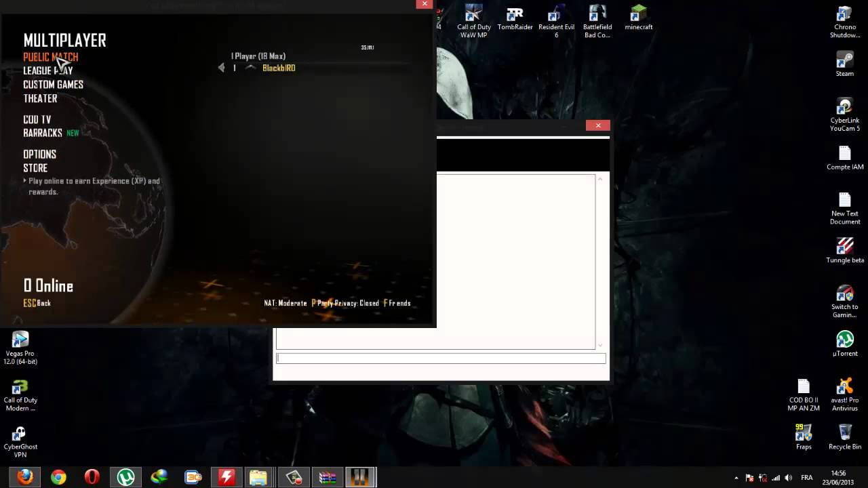Open BARRACKS in the game menu
The image size is (868, 488).
(43, 133)
